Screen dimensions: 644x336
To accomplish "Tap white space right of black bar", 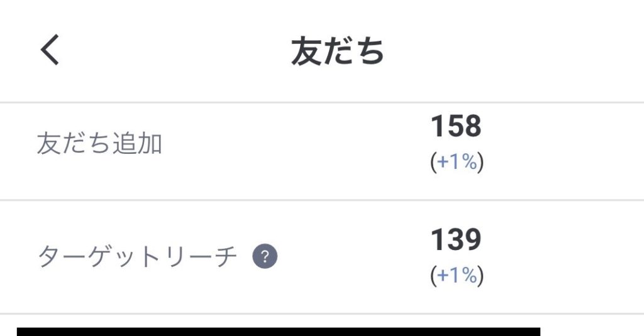I will [591, 328].
